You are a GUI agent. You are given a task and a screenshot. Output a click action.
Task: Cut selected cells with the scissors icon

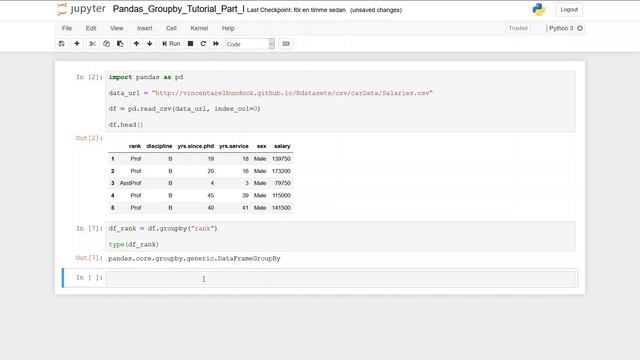tap(93, 44)
